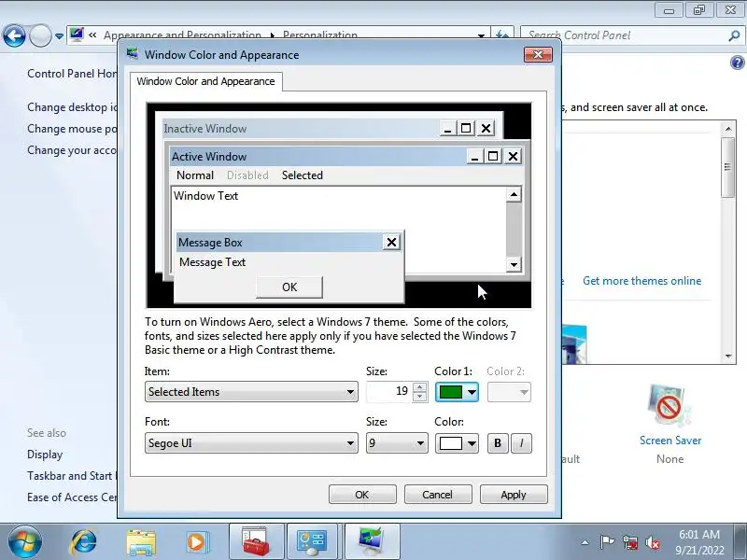Toggle Italic font style button
This screenshot has width=747, height=560.
(521, 443)
